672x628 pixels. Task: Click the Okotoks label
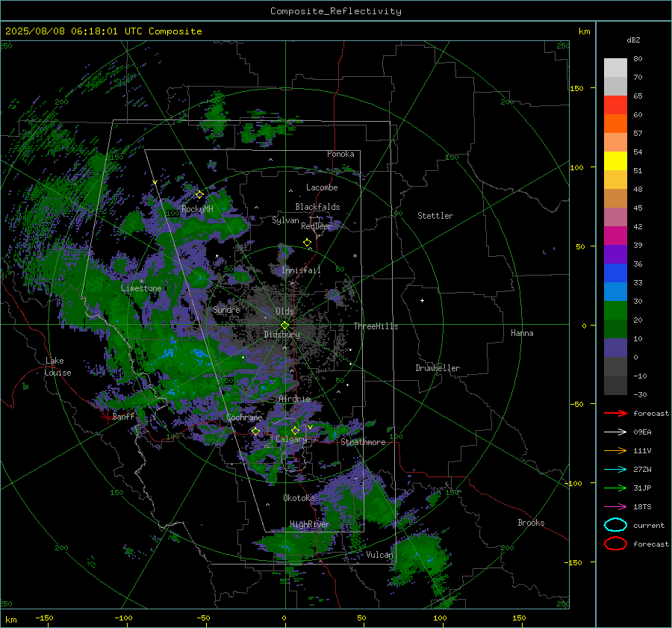pyautogui.click(x=299, y=498)
